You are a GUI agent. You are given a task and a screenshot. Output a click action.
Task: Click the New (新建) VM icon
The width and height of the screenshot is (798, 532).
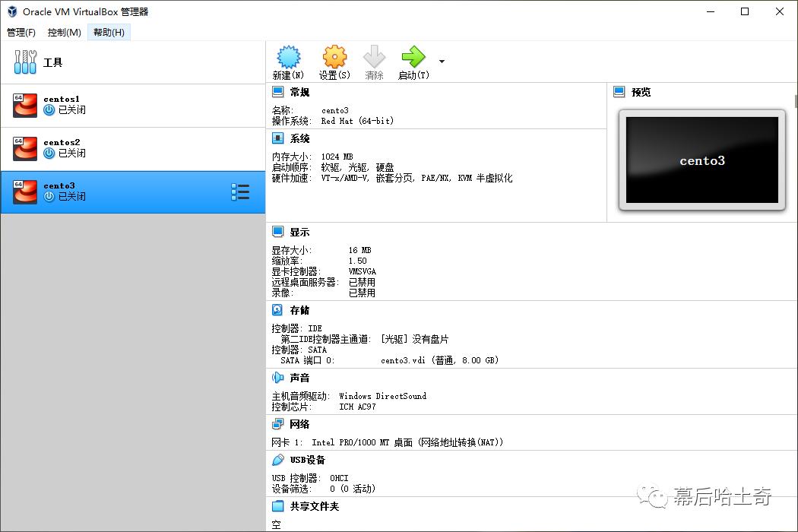pos(288,57)
